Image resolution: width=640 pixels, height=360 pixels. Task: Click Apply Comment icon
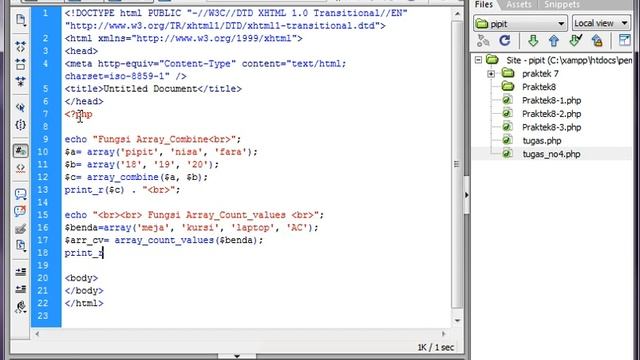(20, 194)
